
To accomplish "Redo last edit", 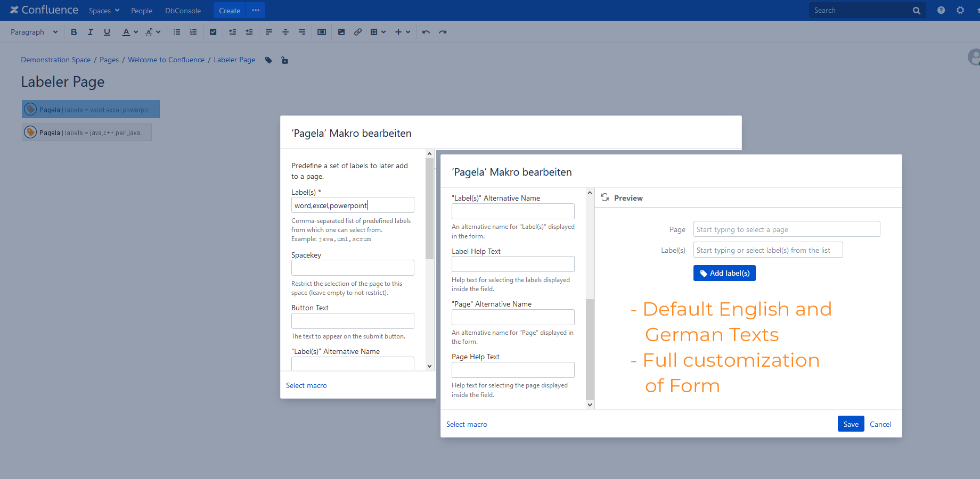I will tap(443, 32).
